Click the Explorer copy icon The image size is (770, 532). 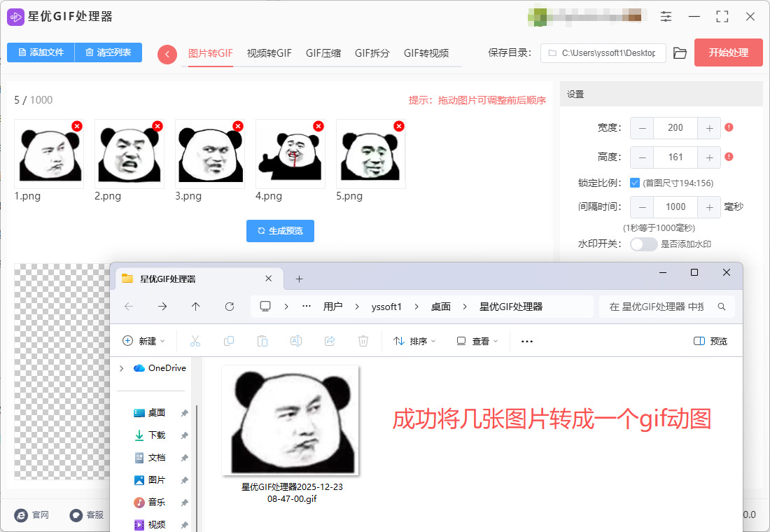click(229, 341)
